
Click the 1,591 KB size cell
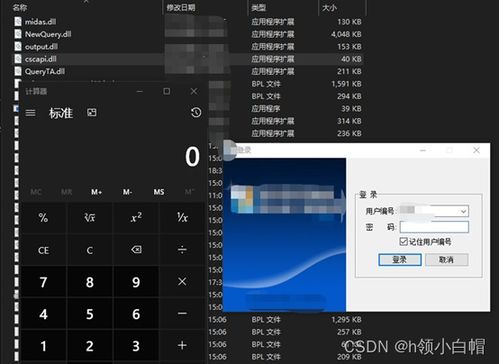pos(346,84)
